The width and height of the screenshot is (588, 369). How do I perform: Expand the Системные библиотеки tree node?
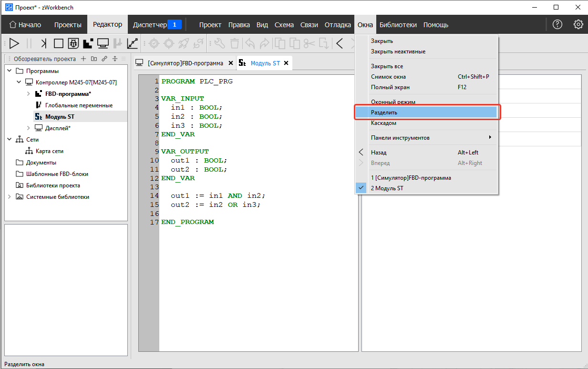[x=10, y=197]
